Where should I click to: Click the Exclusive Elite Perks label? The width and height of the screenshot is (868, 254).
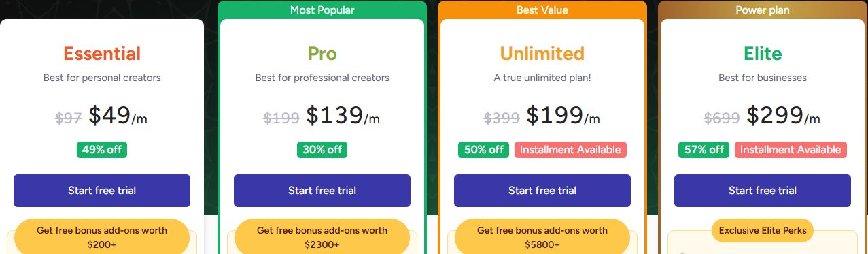coord(763,231)
